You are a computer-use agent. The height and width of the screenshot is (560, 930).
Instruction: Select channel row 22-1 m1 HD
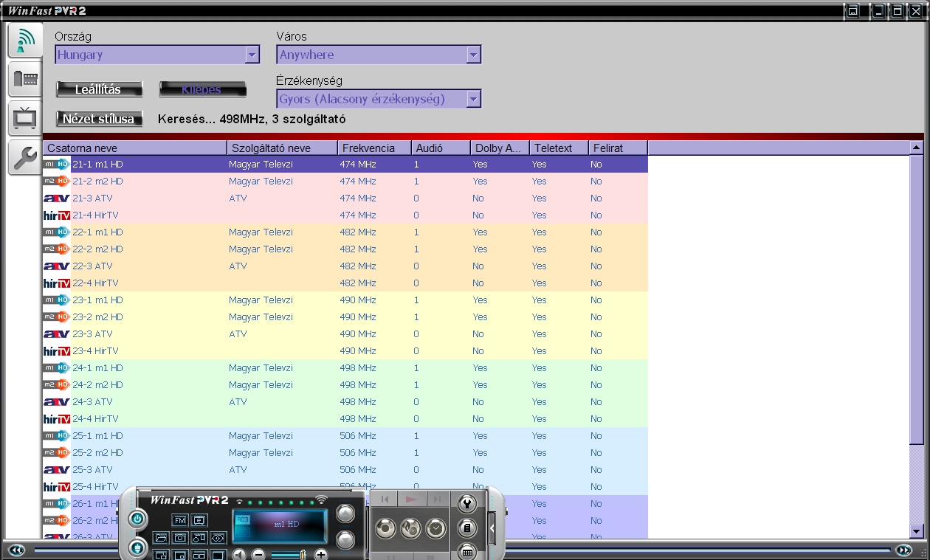(345, 232)
